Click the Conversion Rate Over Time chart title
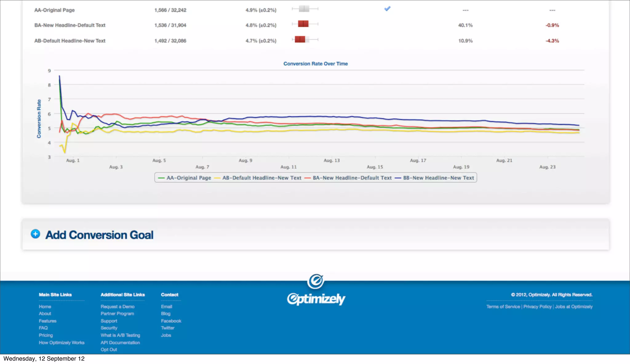 (x=315, y=64)
